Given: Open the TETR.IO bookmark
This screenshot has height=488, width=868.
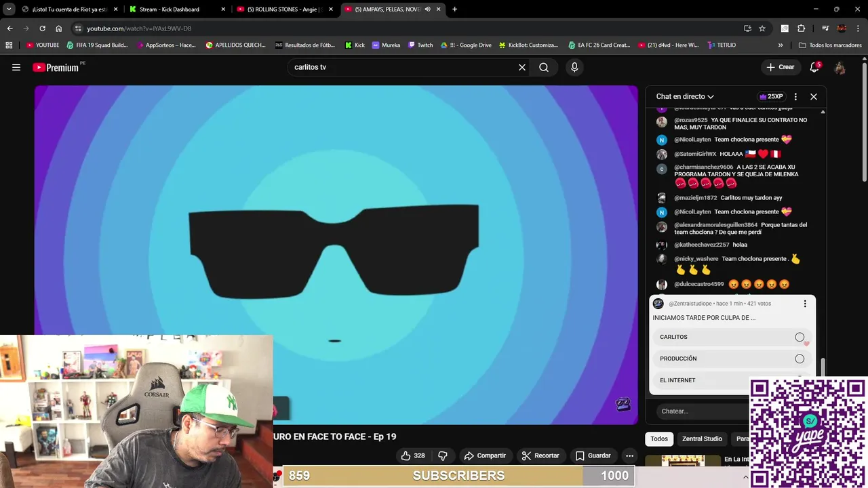Looking at the screenshot, I should [x=722, y=45].
